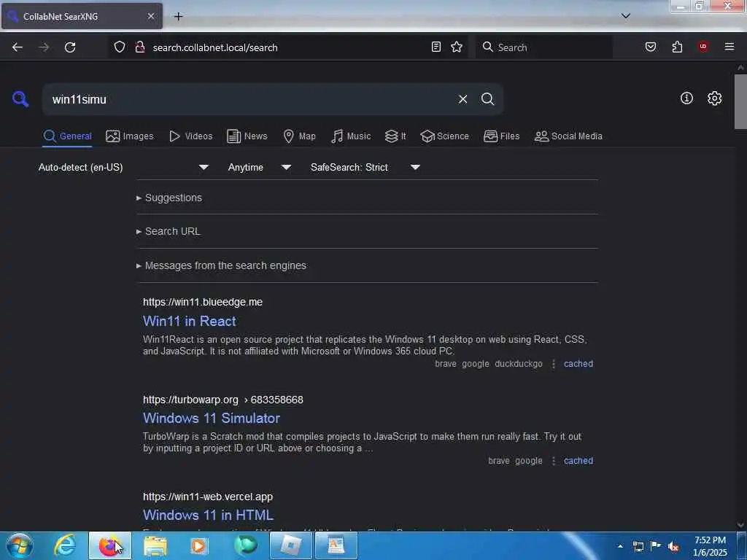Open the Anytime time range dropdown
The image size is (747, 560).
[259, 167]
